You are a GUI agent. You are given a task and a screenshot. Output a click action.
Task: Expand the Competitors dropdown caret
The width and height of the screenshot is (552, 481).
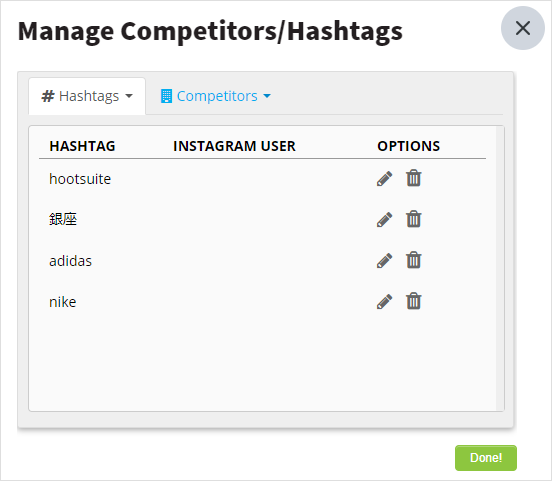(267, 96)
